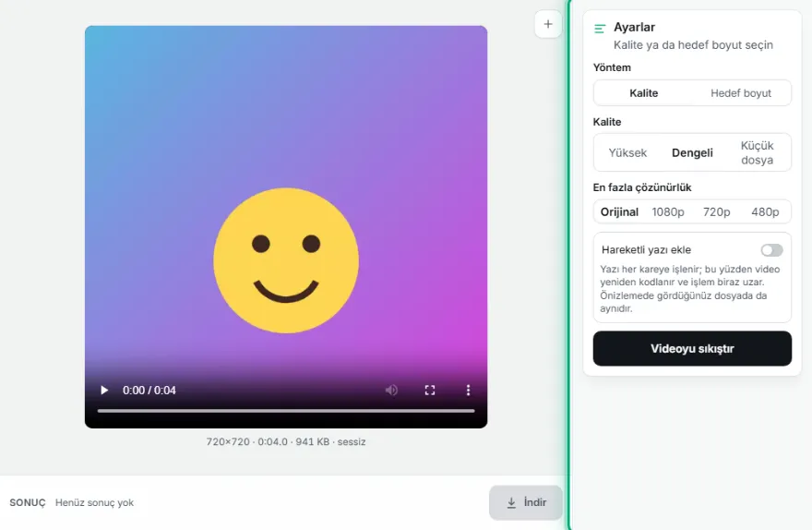Switch to the Hedef boyut method
This screenshot has width=812, height=530.
[741, 93]
